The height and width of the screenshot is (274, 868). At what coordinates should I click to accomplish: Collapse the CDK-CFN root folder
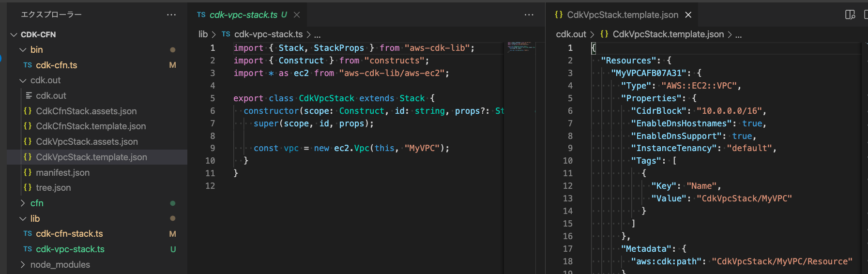pyautogui.click(x=14, y=34)
